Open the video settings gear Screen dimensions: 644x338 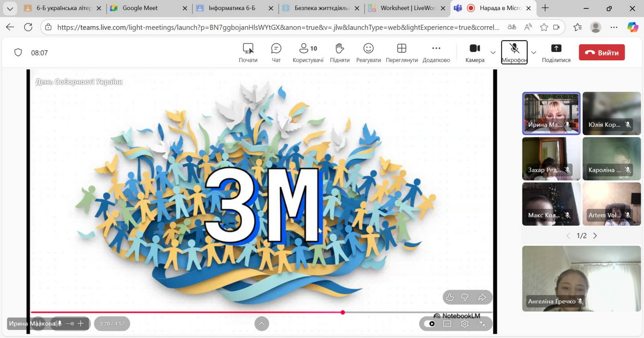point(464,324)
